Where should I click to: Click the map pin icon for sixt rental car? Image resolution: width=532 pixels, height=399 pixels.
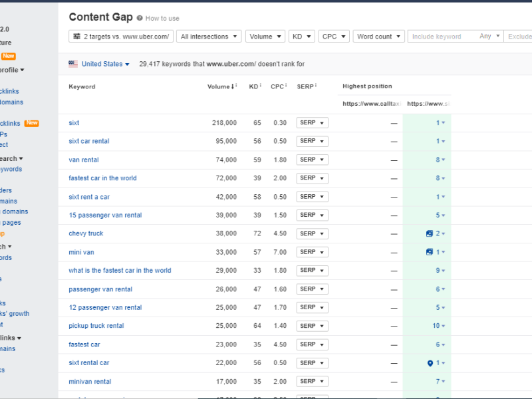pos(430,363)
